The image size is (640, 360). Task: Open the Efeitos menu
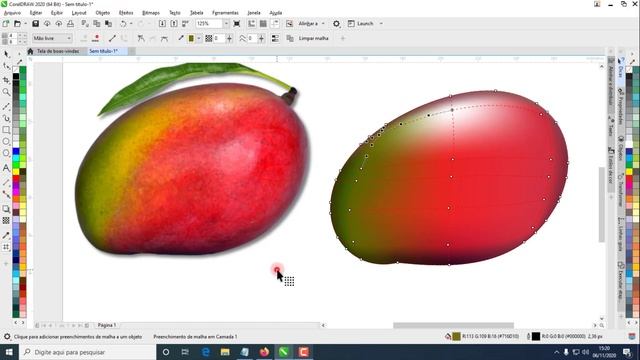[x=126, y=13]
